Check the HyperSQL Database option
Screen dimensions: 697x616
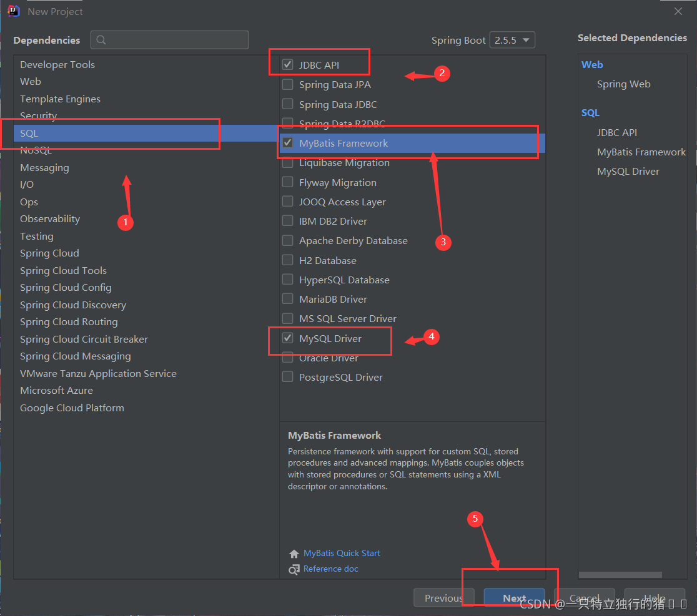(287, 280)
